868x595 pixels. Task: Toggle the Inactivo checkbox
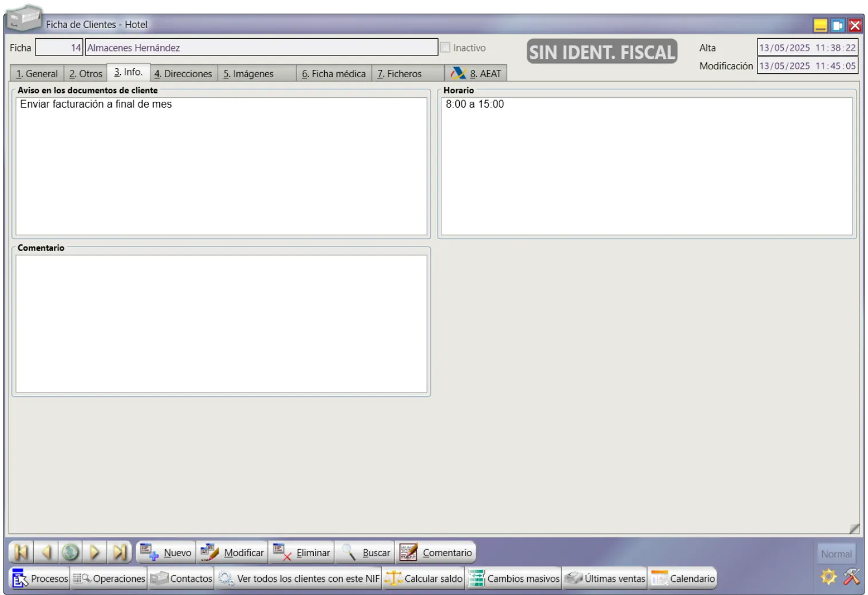[x=445, y=47]
